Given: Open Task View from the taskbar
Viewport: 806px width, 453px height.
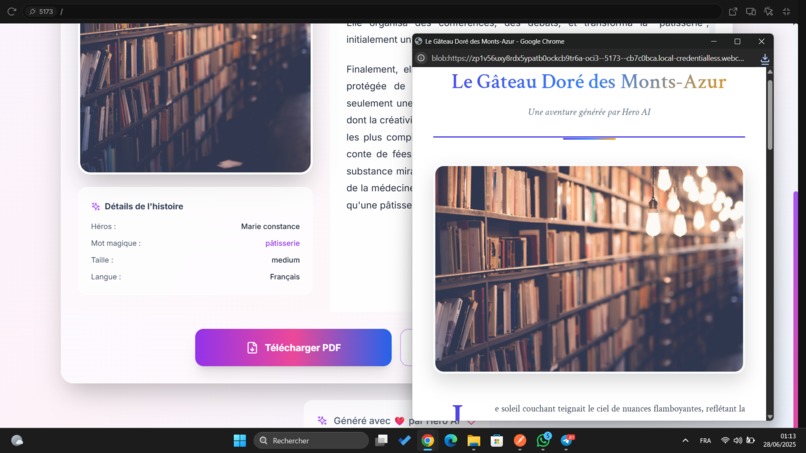Looking at the screenshot, I should click(x=381, y=441).
